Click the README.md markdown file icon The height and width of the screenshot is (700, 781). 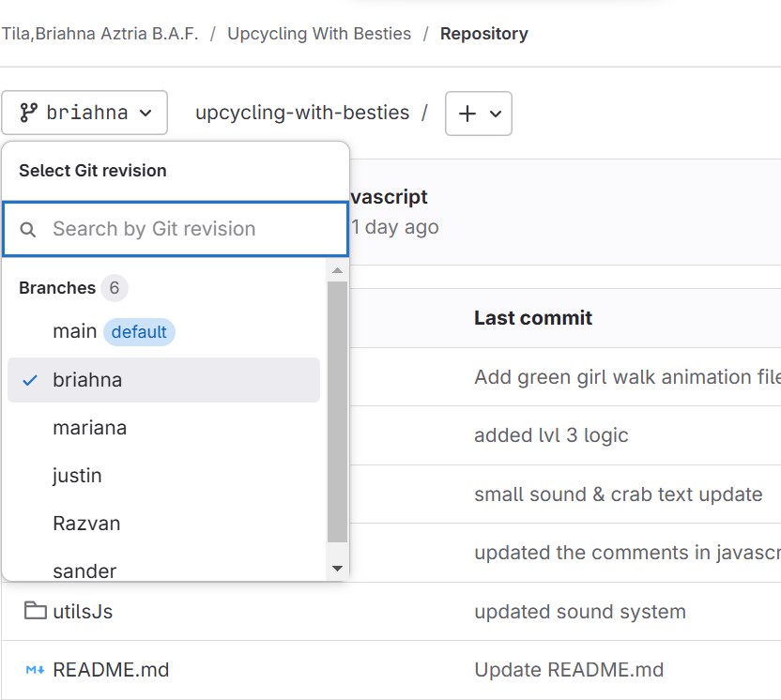[x=36, y=670]
